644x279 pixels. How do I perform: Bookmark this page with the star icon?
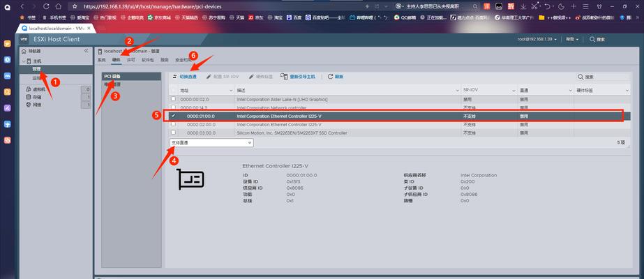tap(75, 6)
